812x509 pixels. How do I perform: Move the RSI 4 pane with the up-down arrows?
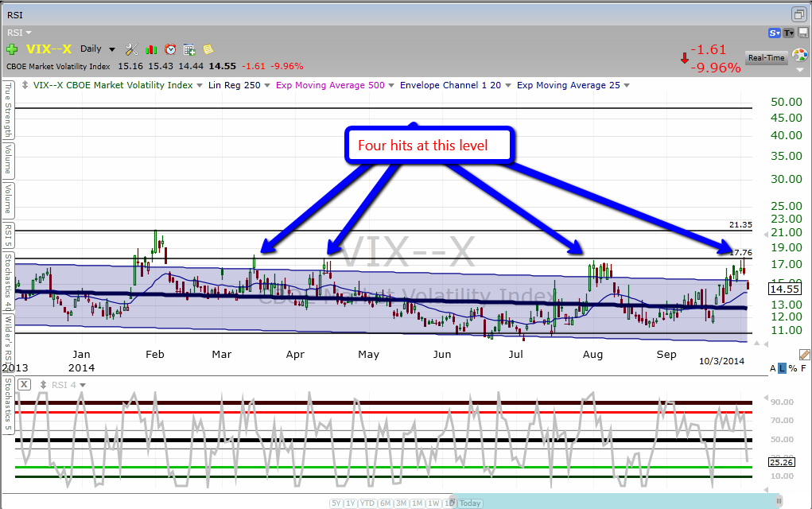[44, 385]
